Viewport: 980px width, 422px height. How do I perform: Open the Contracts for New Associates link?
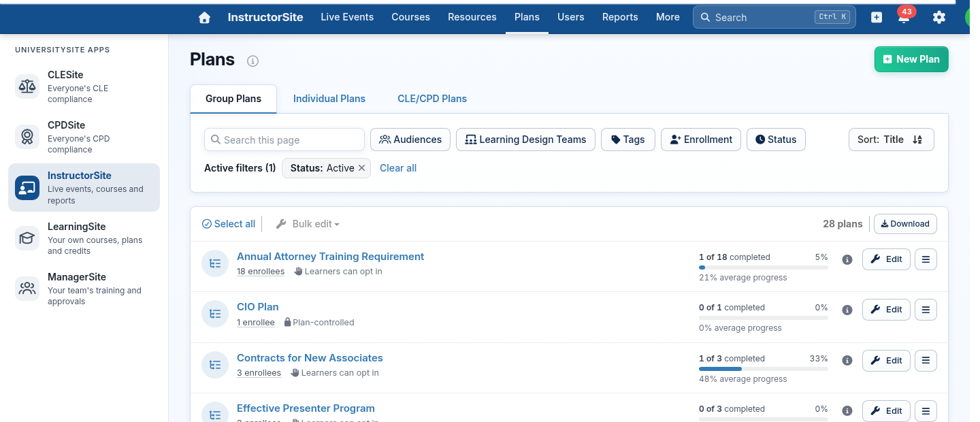pyautogui.click(x=310, y=358)
